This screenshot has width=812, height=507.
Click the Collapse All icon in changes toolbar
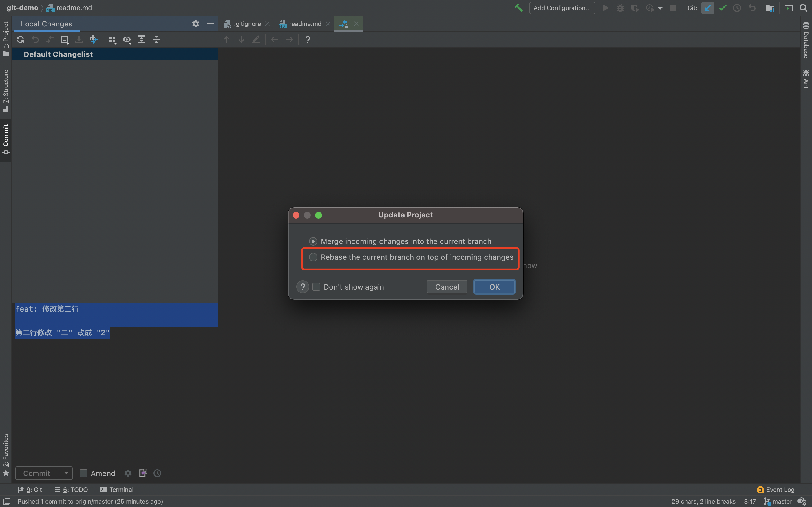pyautogui.click(x=156, y=39)
